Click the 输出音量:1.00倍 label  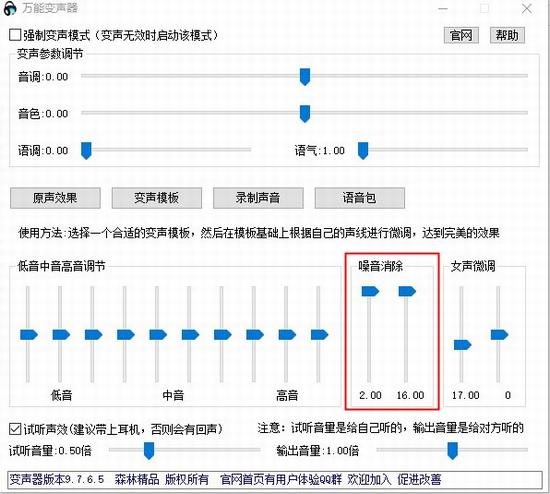[x=318, y=451]
